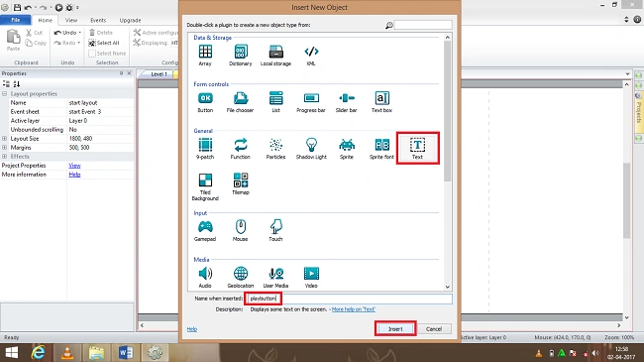This screenshot has width=644, height=362.
Task: Click the scroll up arrow in plugin list
Action: click(x=448, y=38)
